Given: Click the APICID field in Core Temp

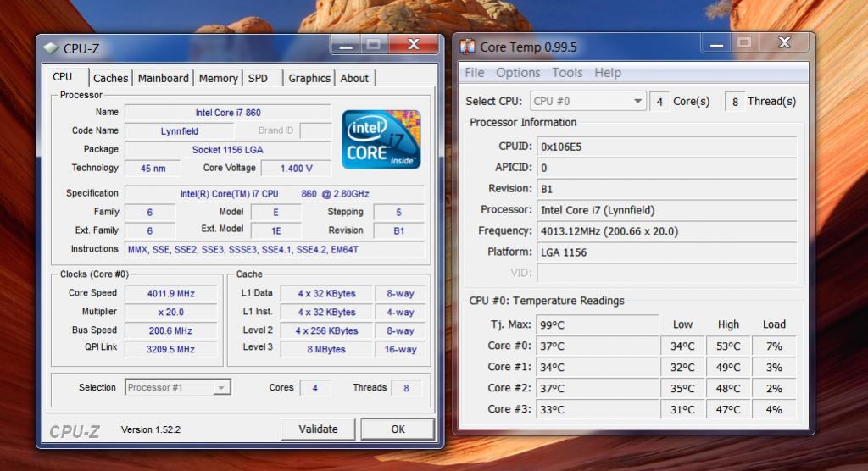Looking at the screenshot, I should click(x=666, y=168).
